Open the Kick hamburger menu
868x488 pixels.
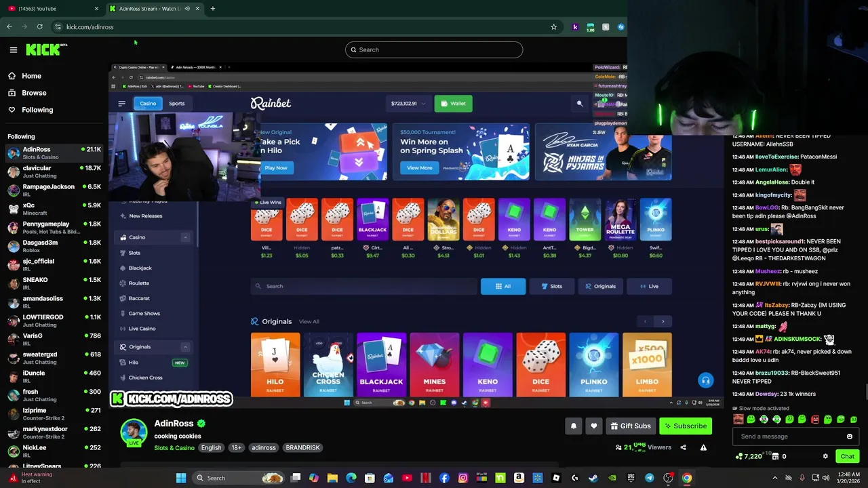coord(13,49)
